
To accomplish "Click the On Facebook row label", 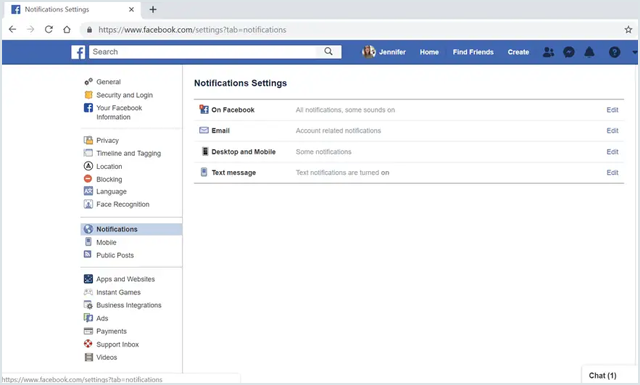I will (233, 110).
